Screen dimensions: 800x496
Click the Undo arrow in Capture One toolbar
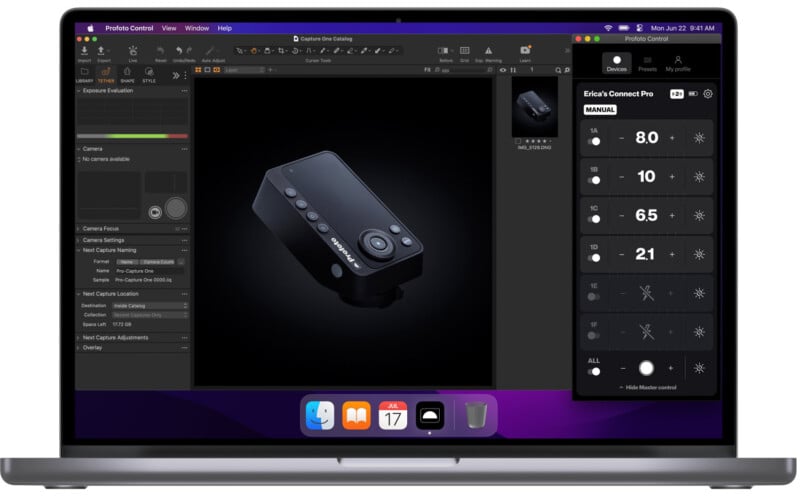(179, 51)
